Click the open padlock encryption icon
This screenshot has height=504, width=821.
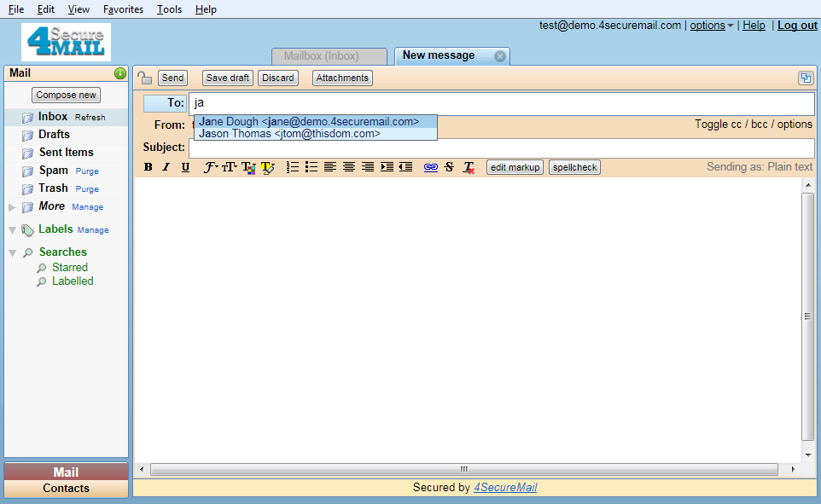click(145, 78)
